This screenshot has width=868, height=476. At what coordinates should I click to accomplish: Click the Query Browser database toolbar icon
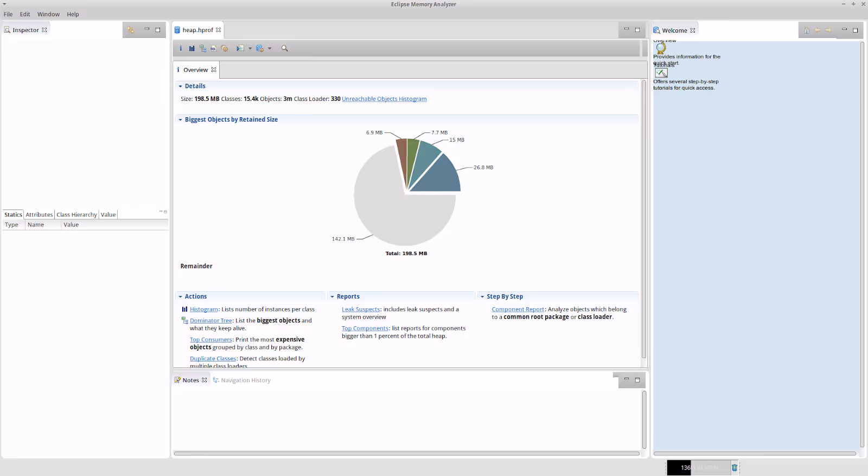point(260,48)
